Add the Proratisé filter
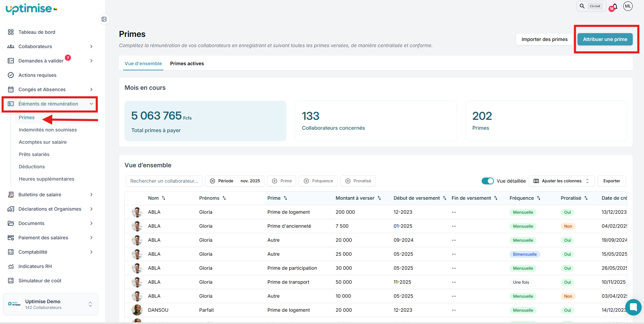Screen dimensions: 644x324 (358, 181)
